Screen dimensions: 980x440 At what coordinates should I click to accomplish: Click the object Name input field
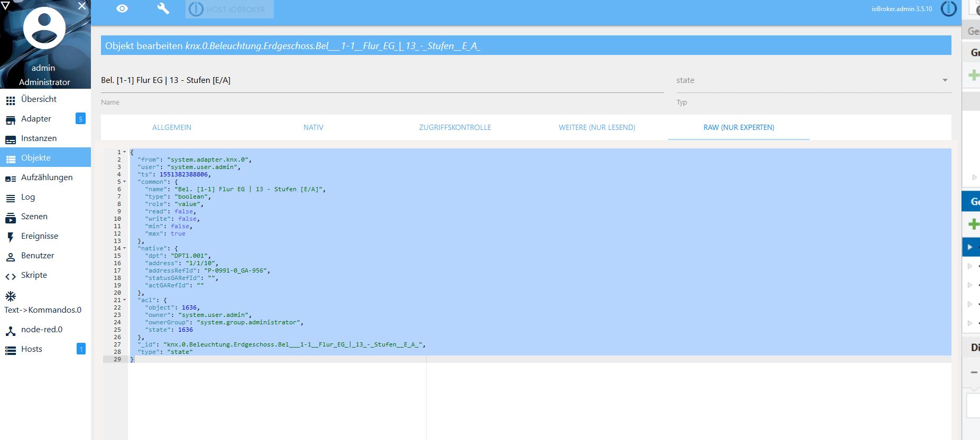[x=382, y=81]
